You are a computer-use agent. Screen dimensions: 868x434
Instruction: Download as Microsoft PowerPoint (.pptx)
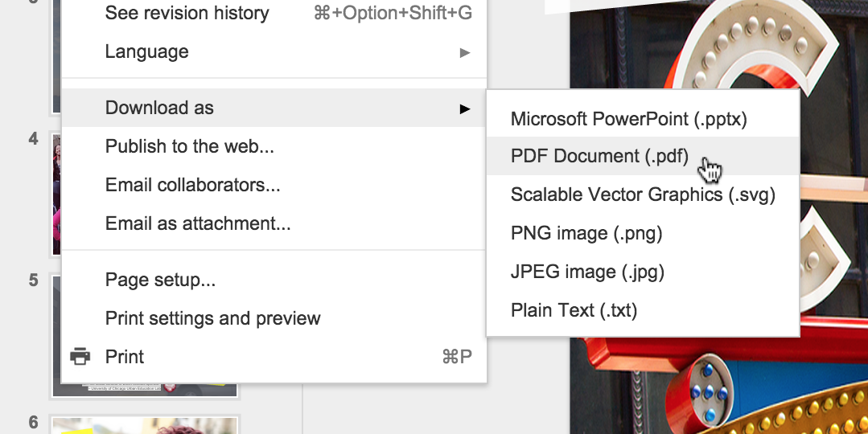(629, 119)
